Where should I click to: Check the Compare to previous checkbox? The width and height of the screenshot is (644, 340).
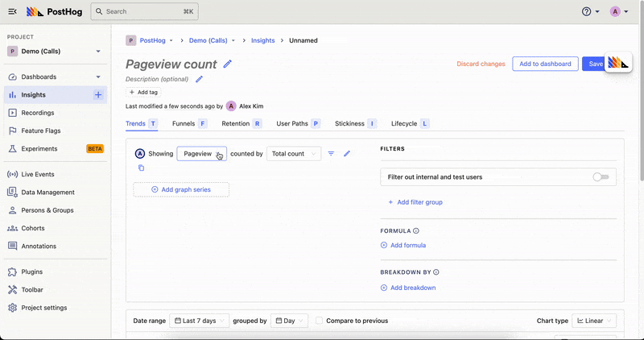(x=320, y=321)
